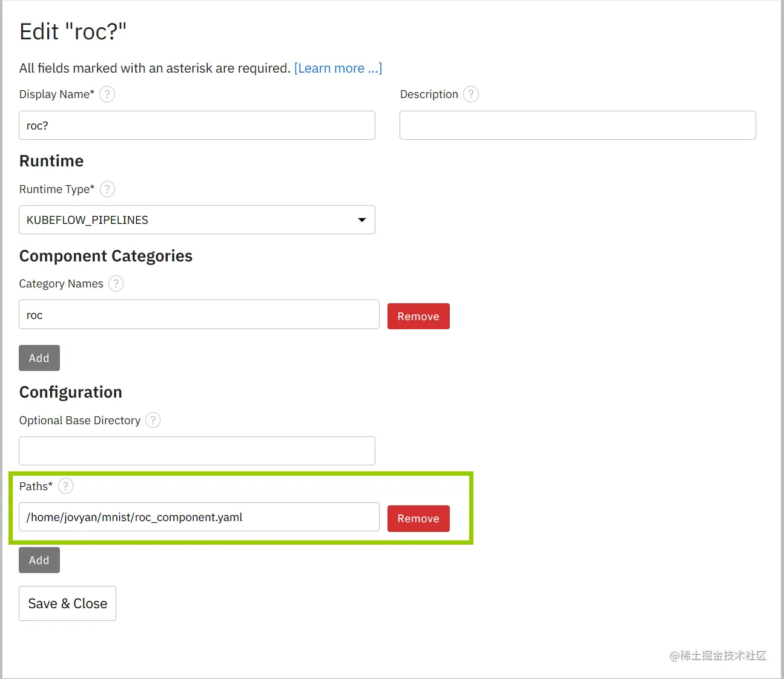Screen dimensions: 784x679
Task: Click the Edit "roc?" page heading
Action: [73, 31]
